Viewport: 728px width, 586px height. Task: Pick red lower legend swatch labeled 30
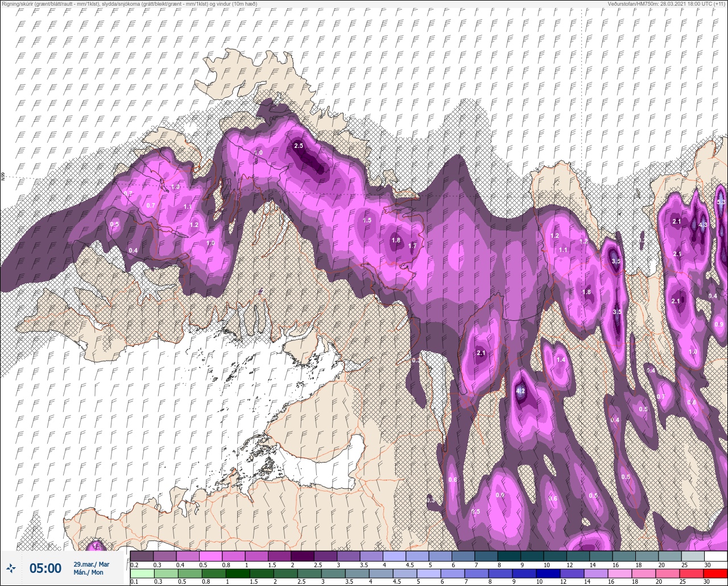pyautogui.click(x=715, y=573)
